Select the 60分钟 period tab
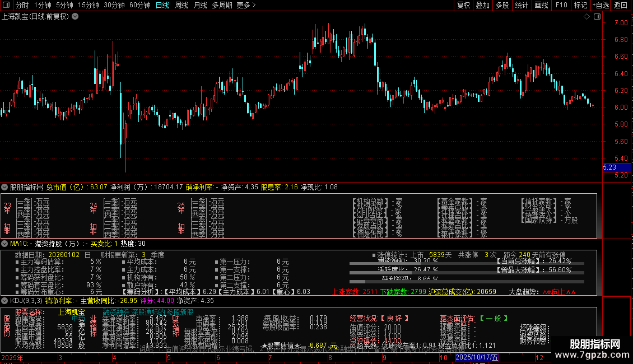The height and width of the screenshot is (364, 633). [139, 5]
